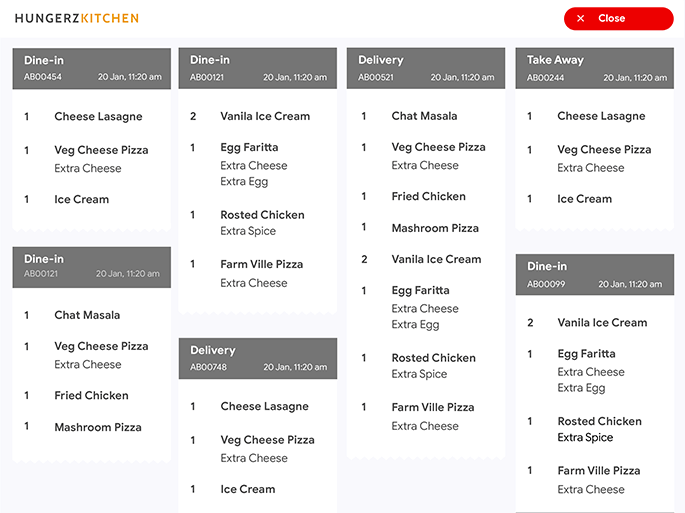Image resolution: width=685 pixels, height=513 pixels.
Task: Click Ice Cream in Take Away order AB00244
Action: tap(584, 199)
